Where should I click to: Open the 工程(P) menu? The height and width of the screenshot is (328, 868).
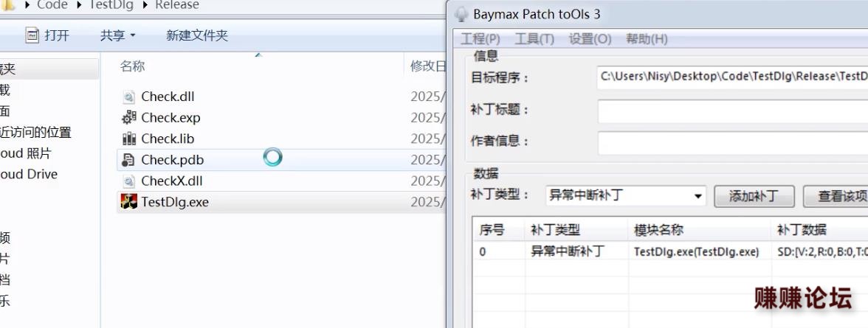[x=480, y=39]
